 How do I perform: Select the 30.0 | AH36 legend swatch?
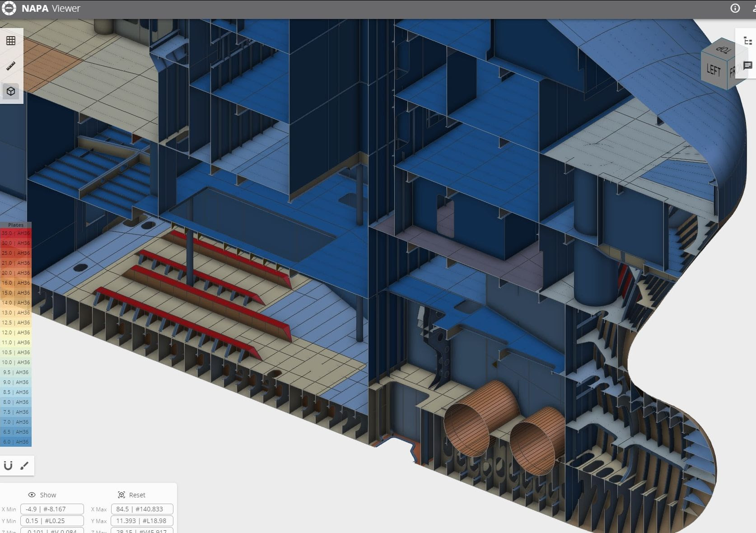point(16,243)
